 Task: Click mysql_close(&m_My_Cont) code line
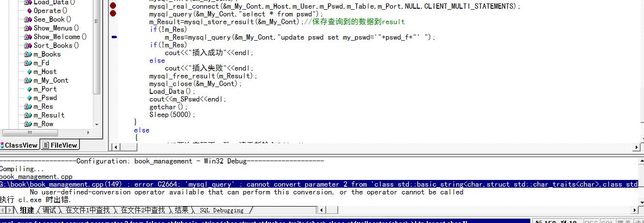pos(195,84)
